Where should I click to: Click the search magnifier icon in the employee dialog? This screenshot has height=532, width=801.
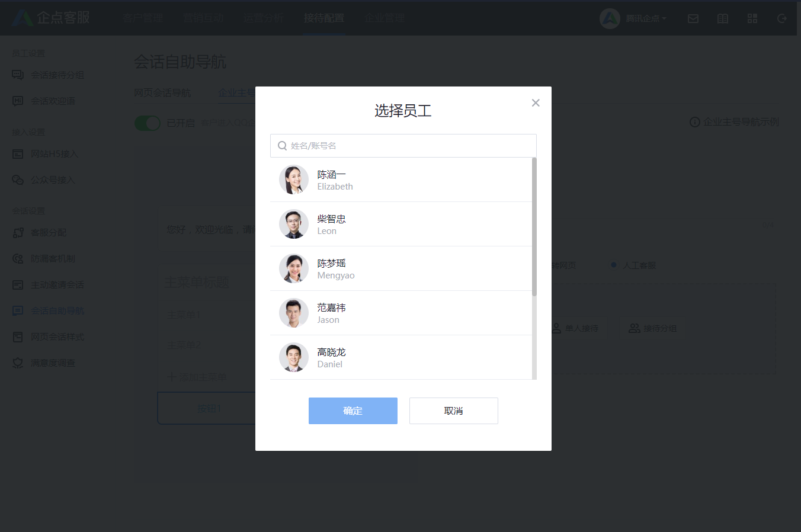click(283, 146)
